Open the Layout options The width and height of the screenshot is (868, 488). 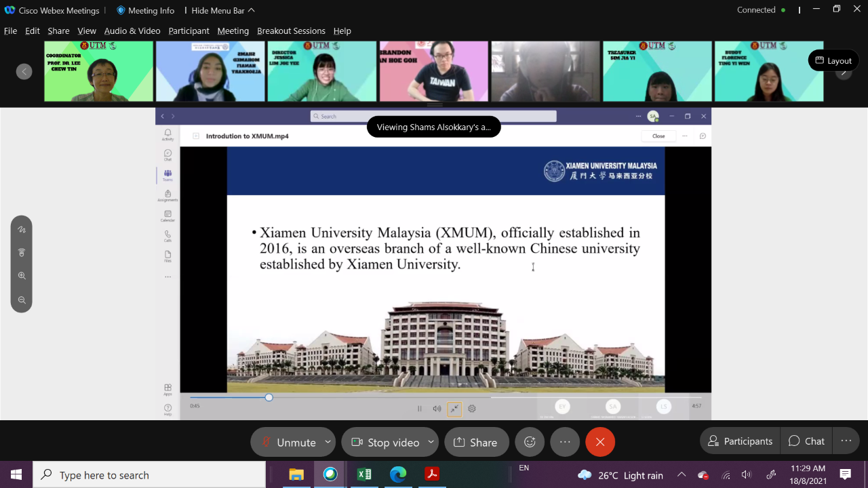[833, 60]
